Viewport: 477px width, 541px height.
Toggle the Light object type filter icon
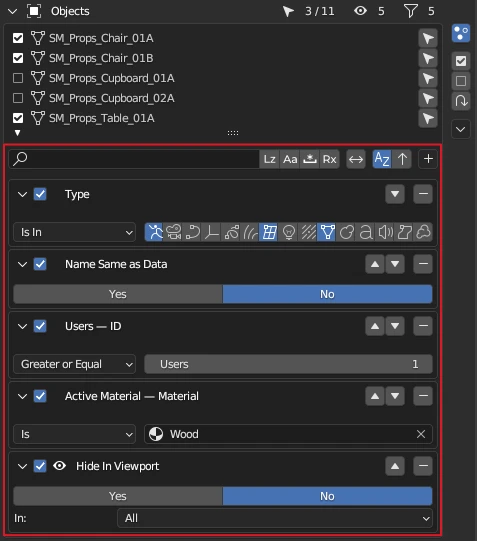pyautogui.click(x=289, y=232)
